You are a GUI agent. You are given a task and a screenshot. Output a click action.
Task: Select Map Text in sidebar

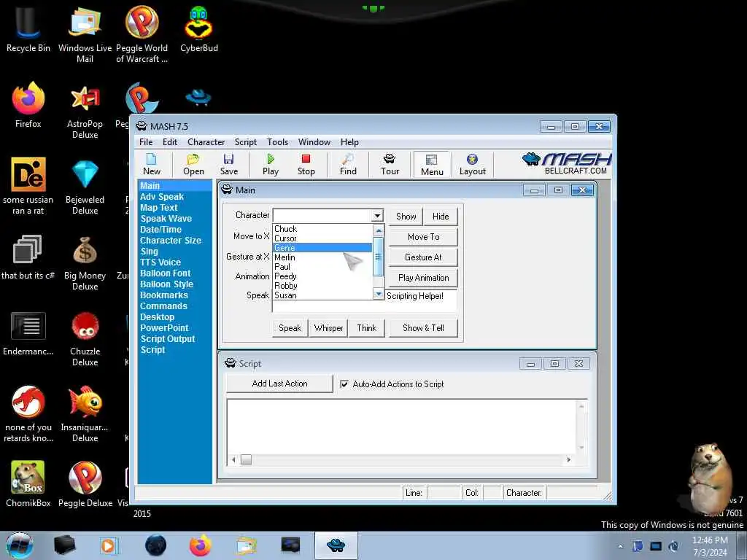pyautogui.click(x=158, y=208)
